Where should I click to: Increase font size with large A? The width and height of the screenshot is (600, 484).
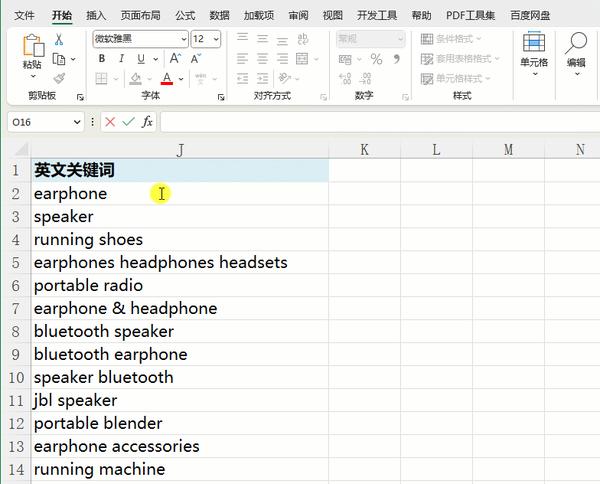click(x=175, y=59)
